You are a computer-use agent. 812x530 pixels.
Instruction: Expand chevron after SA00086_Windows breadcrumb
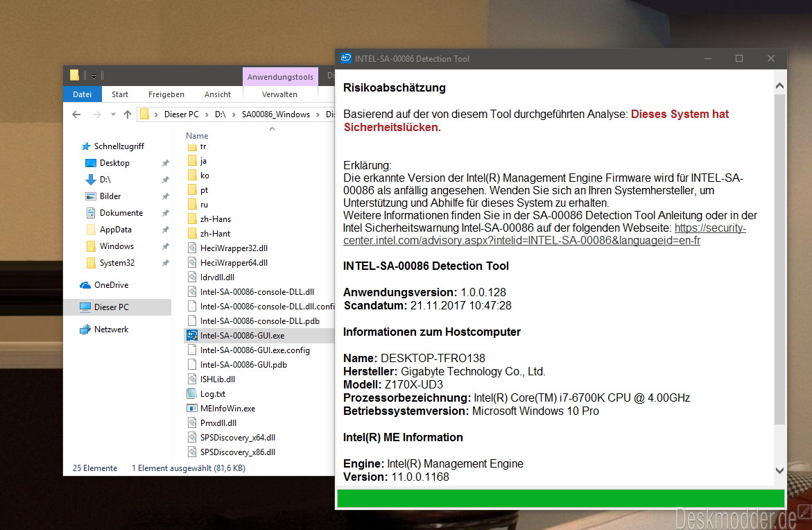(318, 114)
